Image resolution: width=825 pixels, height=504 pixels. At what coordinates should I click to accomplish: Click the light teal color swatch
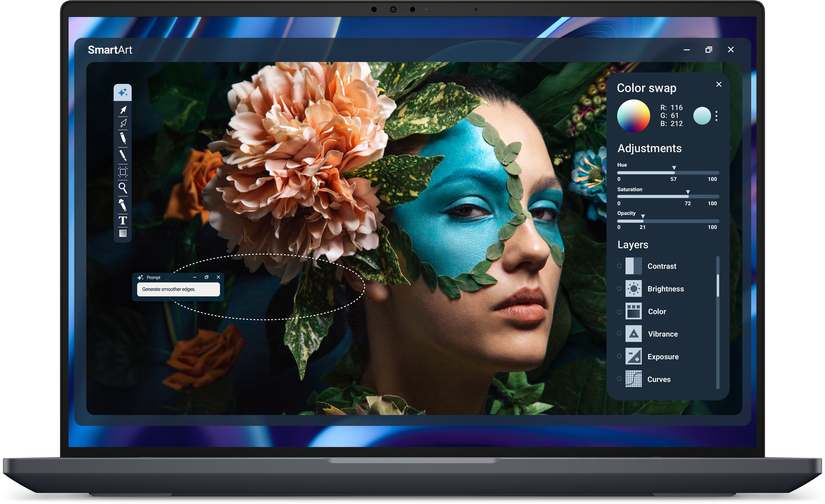coord(702,116)
